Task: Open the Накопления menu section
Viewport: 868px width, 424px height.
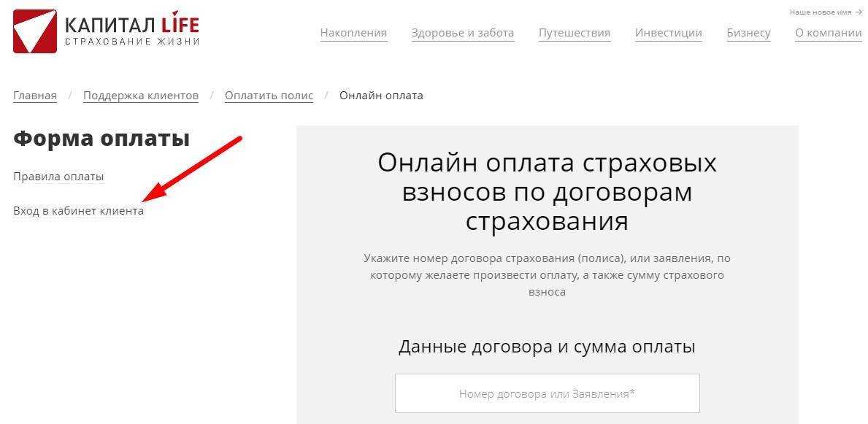Action: [x=353, y=33]
